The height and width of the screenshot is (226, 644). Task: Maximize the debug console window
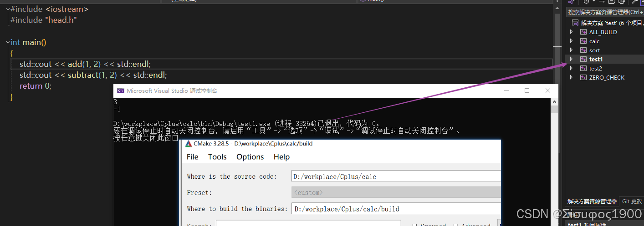527,90
